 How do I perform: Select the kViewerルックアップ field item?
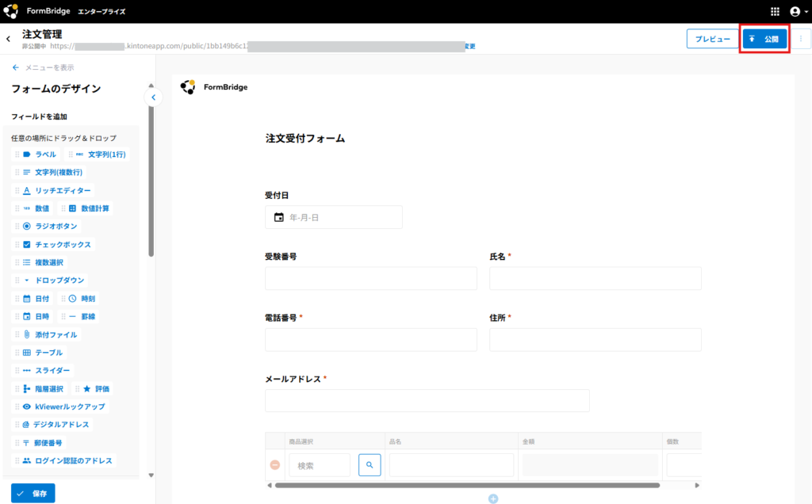coord(63,407)
